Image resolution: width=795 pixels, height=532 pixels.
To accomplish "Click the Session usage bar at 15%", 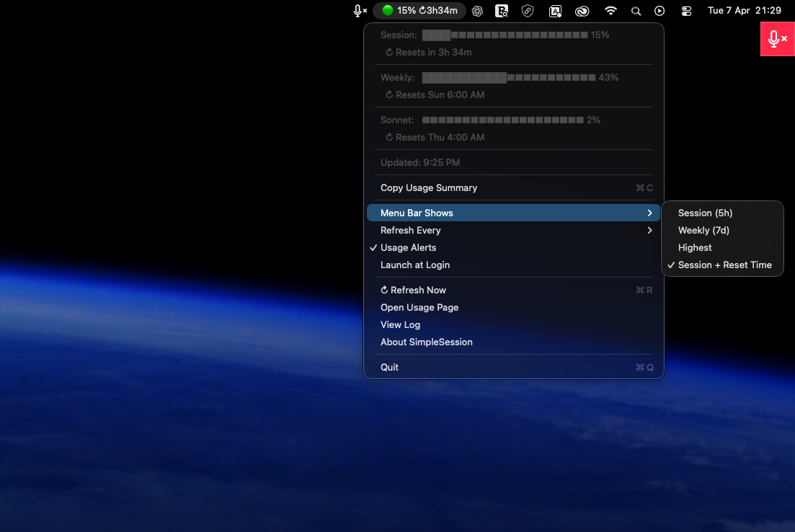I will [x=505, y=35].
